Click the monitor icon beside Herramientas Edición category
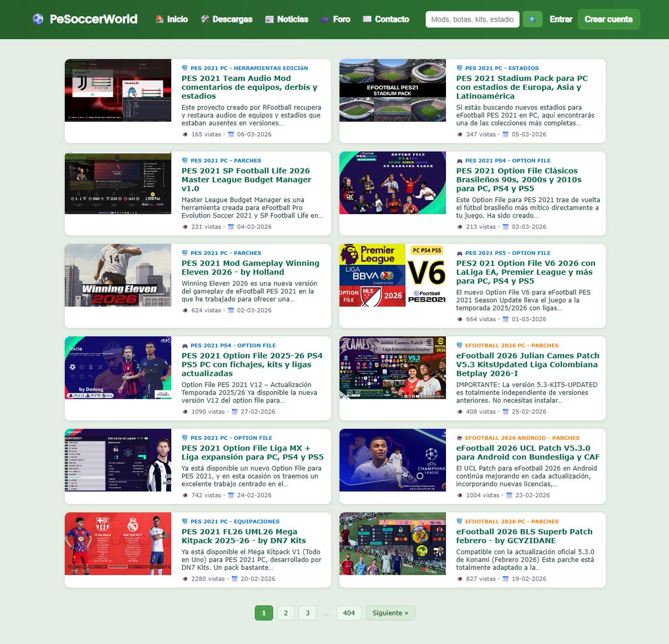669x644 pixels. 185,68
